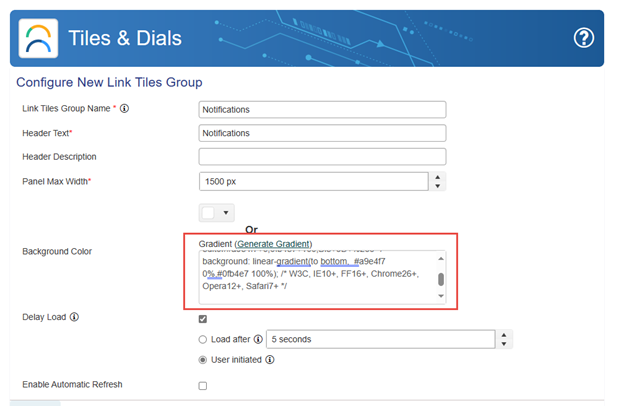The height and width of the screenshot is (406, 624).
Task: Click the Tiles & Dials logo icon
Action: click(x=38, y=38)
